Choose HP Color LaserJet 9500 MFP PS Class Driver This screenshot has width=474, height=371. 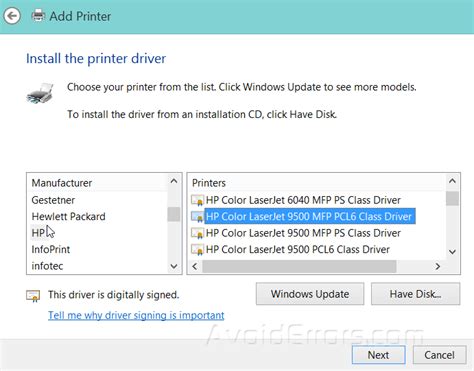303,233
